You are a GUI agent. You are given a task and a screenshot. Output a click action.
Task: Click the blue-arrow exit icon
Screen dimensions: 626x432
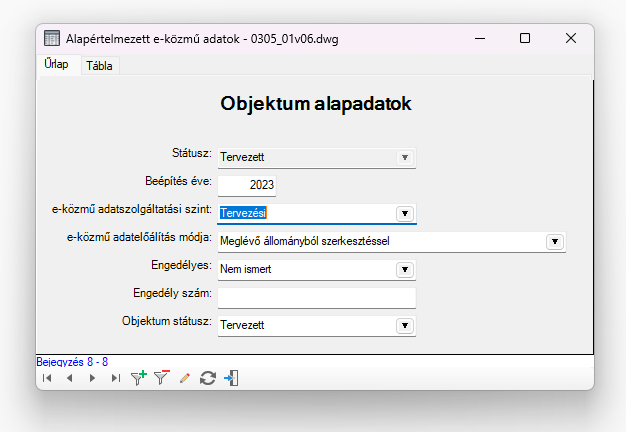pyautogui.click(x=231, y=378)
